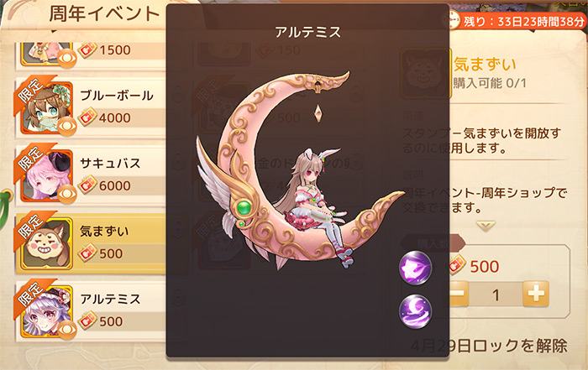Click the crescent moon mount preview
The height and width of the screenshot is (370, 588).
300,170
